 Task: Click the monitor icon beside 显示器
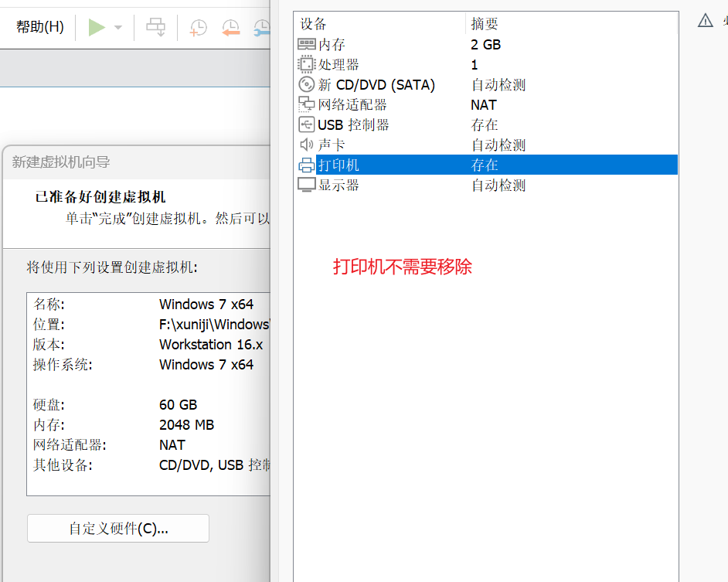[x=307, y=185]
